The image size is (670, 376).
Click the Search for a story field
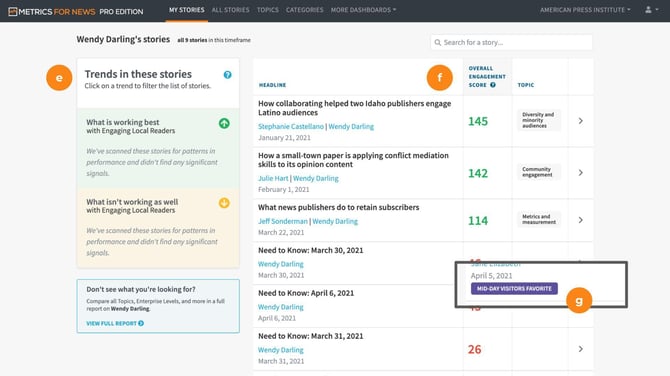coord(511,42)
